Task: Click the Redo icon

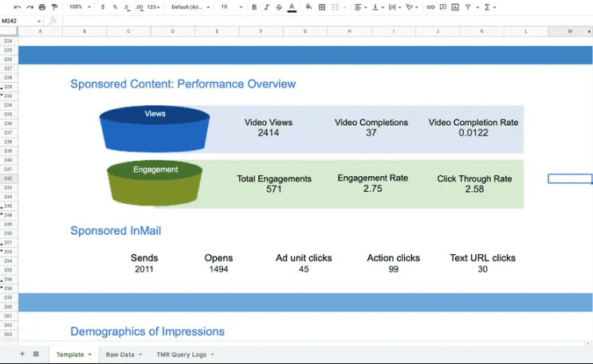Action: pos(29,7)
